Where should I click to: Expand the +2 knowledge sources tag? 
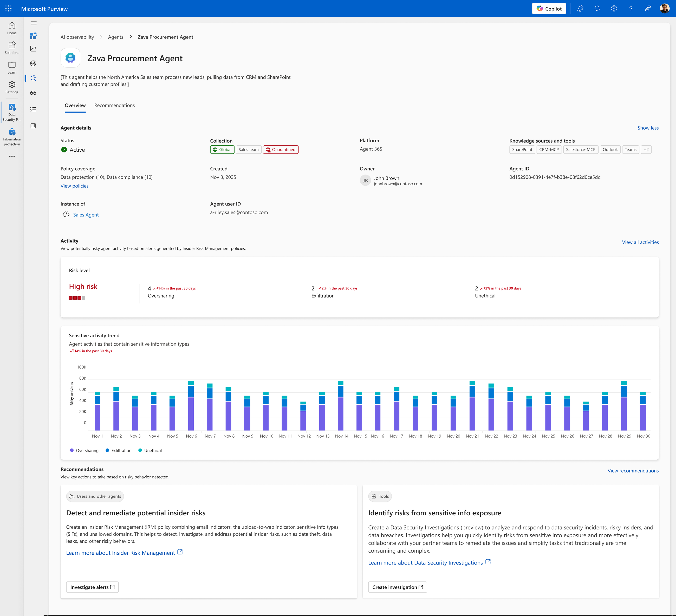click(x=646, y=150)
